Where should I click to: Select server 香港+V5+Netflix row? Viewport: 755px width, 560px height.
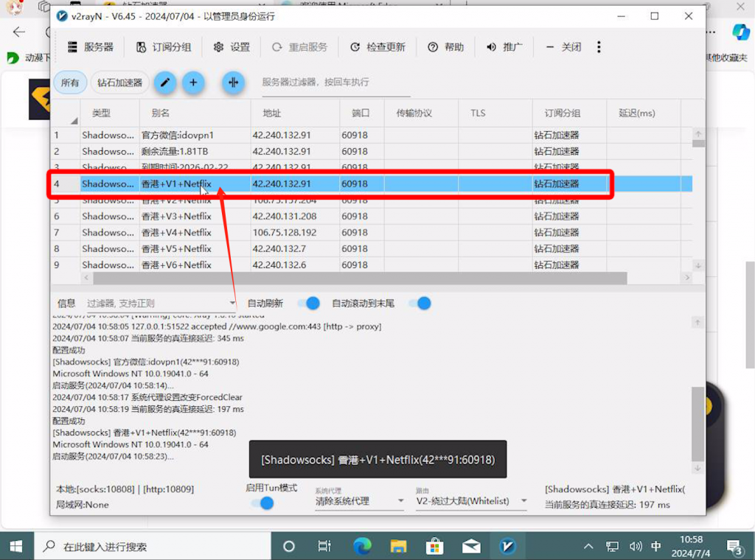(x=371, y=249)
